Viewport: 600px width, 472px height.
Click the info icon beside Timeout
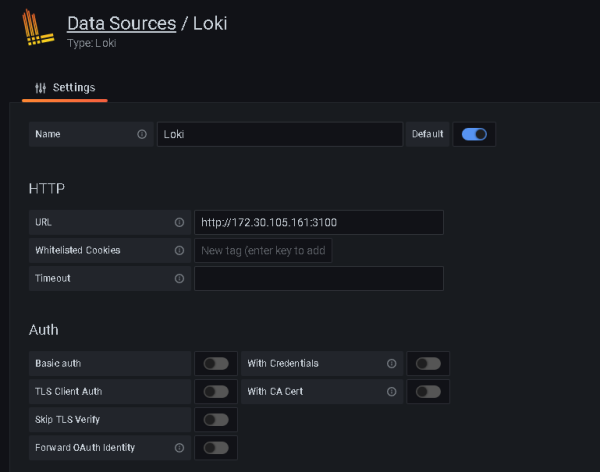click(179, 279)
